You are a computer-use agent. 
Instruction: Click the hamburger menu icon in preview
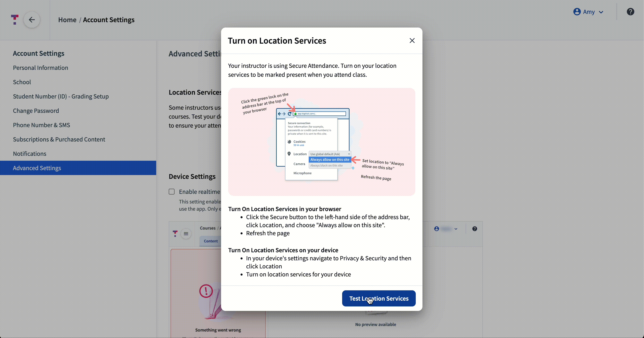[186, 234]
